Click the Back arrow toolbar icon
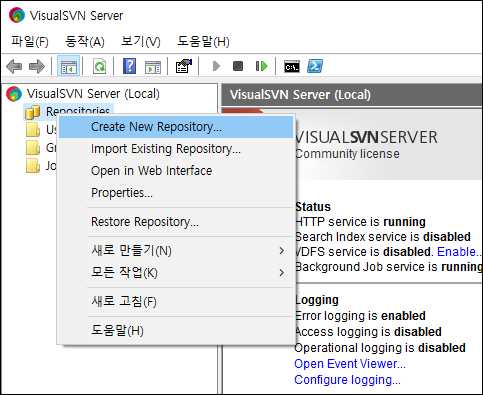The height and width of the screenshot is (395, 483). pyautogui.click(x=14, y=66)
